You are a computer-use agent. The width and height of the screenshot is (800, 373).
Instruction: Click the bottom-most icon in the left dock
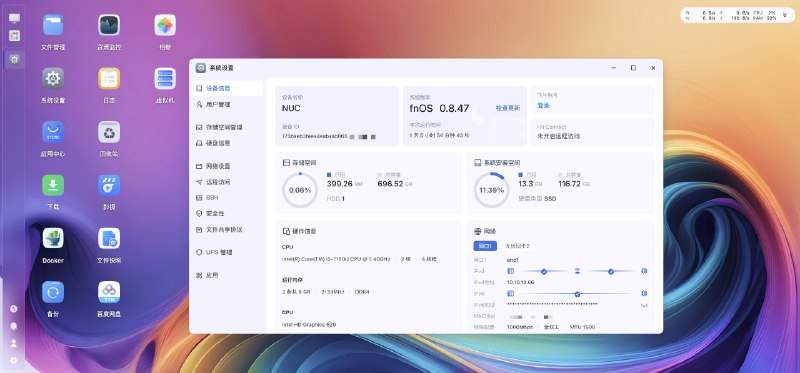click(x=14, y=360)
